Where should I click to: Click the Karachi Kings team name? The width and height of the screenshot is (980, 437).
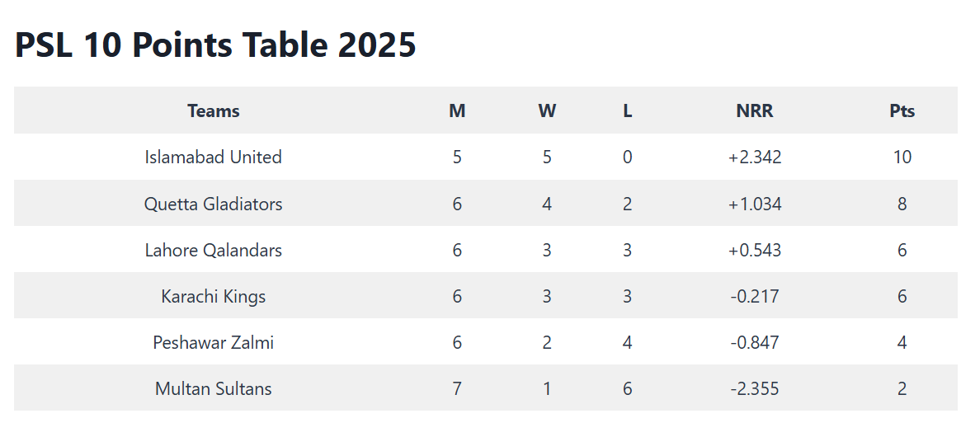[213, 296]
